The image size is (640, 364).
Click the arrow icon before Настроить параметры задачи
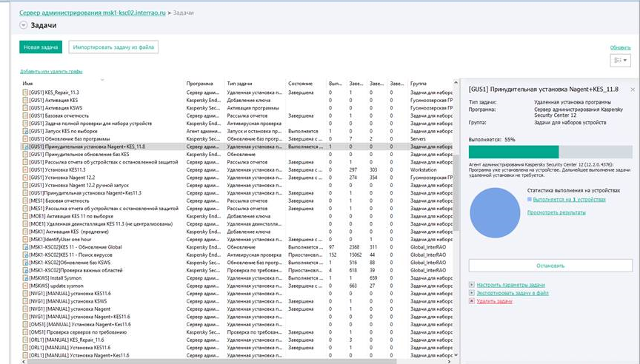pos(471,285)
